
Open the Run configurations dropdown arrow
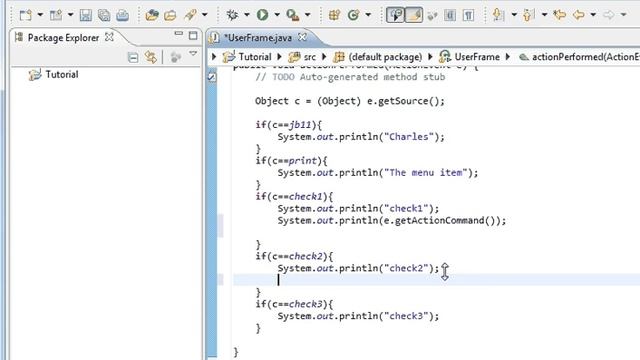click(277, 15)
